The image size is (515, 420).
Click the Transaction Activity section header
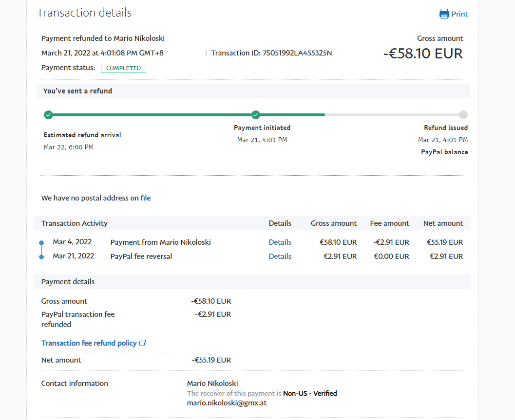[75, 223]
